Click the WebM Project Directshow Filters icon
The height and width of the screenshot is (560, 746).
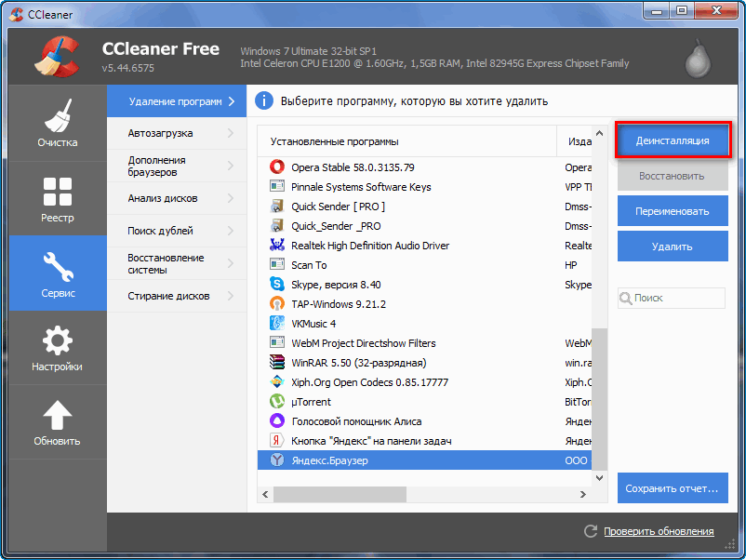click(277, 342)
